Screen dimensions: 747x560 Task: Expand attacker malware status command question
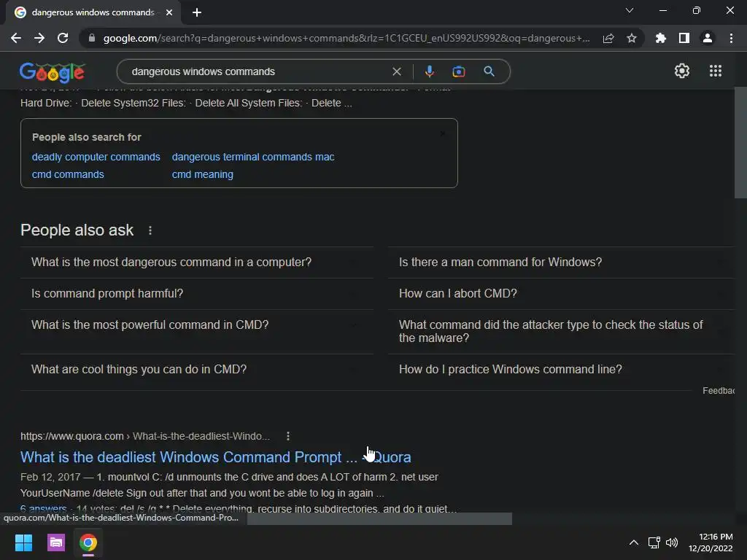(561, 332)
